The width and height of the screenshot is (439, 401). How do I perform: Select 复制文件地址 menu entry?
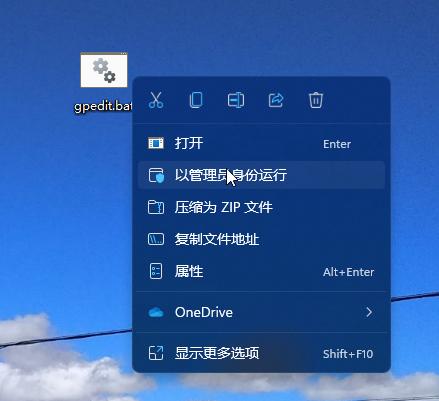point(261,239)
